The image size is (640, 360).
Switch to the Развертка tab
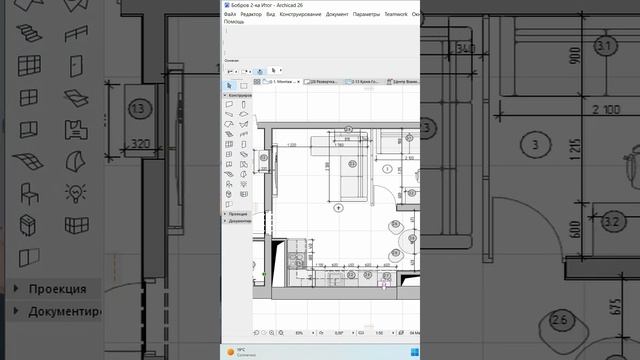point(322,82)
